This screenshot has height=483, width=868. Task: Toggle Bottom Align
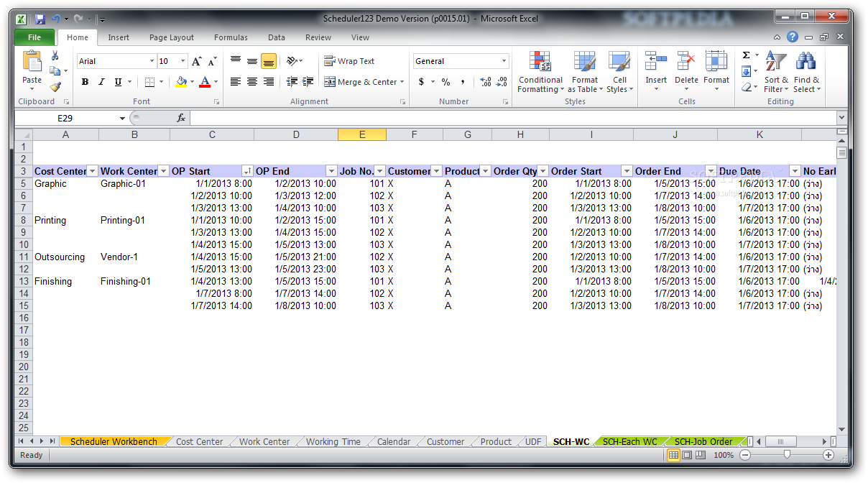click(269, 61)
